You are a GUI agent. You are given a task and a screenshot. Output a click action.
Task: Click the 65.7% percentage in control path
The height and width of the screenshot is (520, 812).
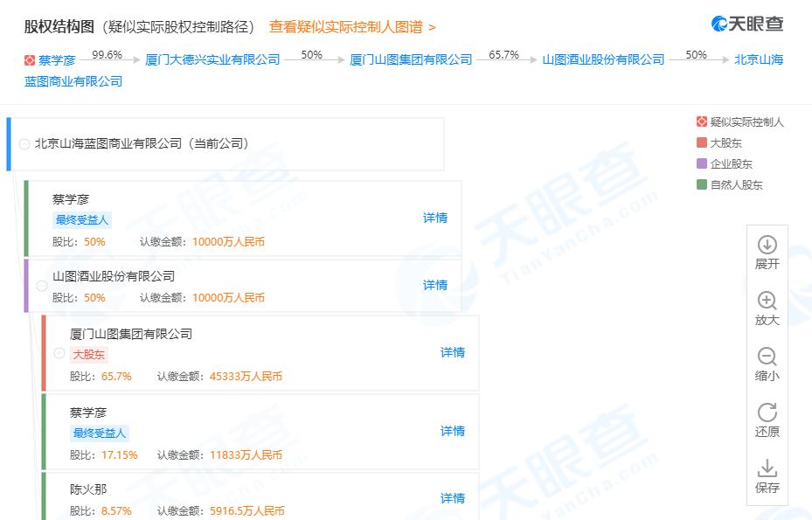point(503,55)
